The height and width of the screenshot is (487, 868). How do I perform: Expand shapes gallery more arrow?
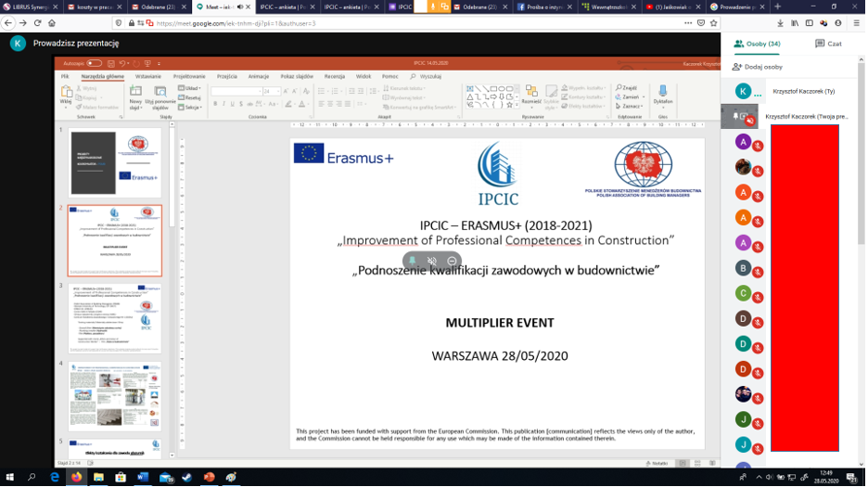pos(517,105)
